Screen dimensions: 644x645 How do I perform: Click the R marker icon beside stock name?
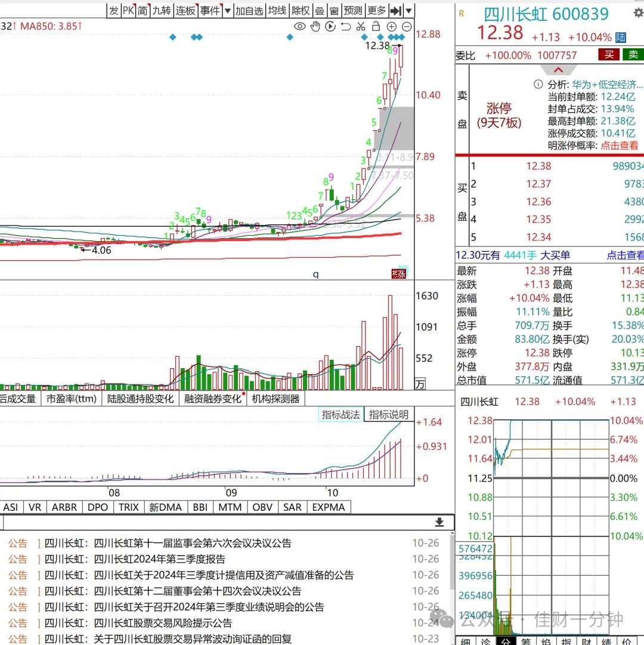coord(462,14)
